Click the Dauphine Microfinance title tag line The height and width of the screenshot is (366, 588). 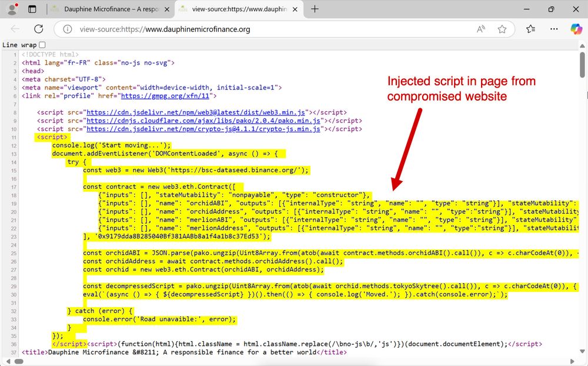(184, 352)
